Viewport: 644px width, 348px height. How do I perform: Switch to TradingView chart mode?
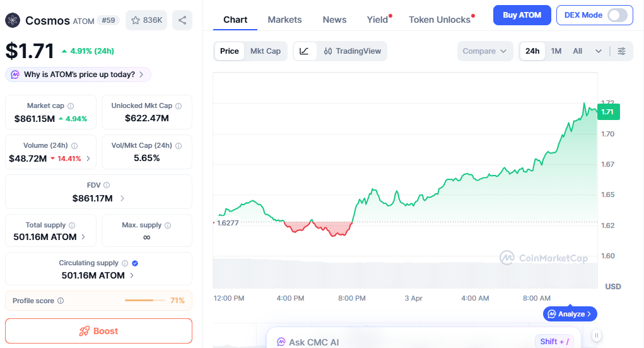pyautogui.click(x=353, y=51)
